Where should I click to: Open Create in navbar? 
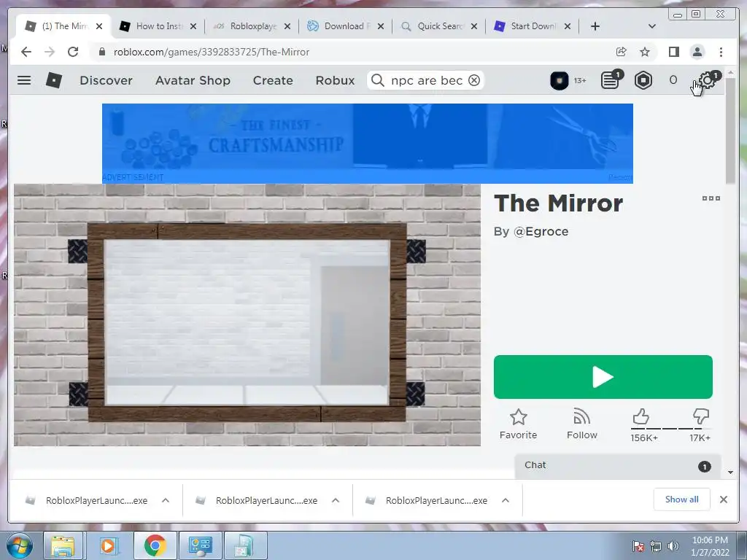point(273,80)
